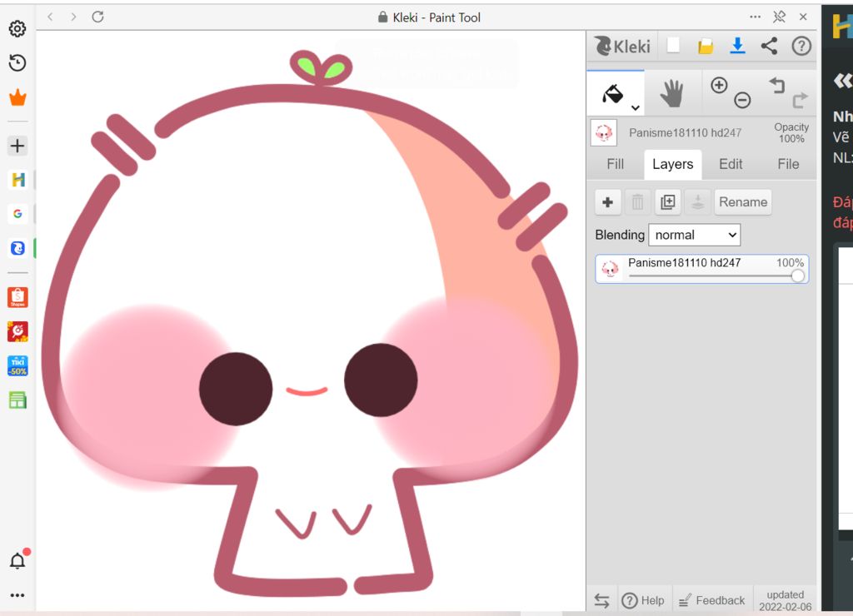Click the layer opacity slider handle

pos(797,276)
